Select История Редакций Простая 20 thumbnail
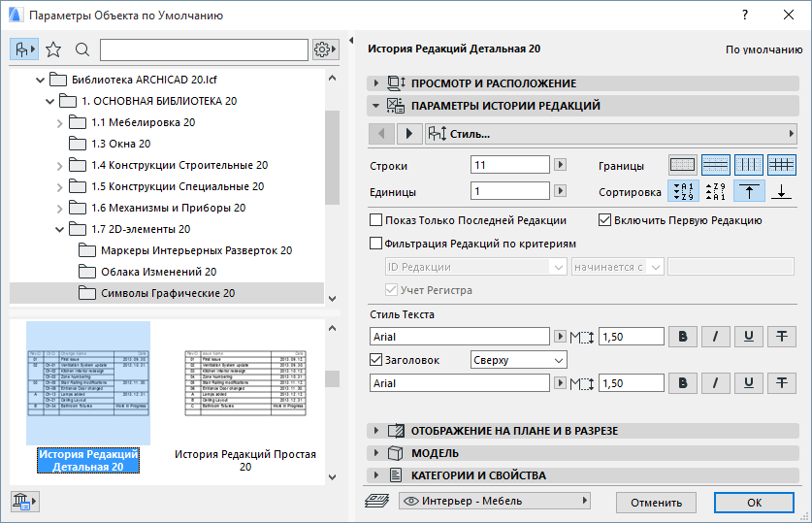 pyautogui.click(x=245, y=383)
